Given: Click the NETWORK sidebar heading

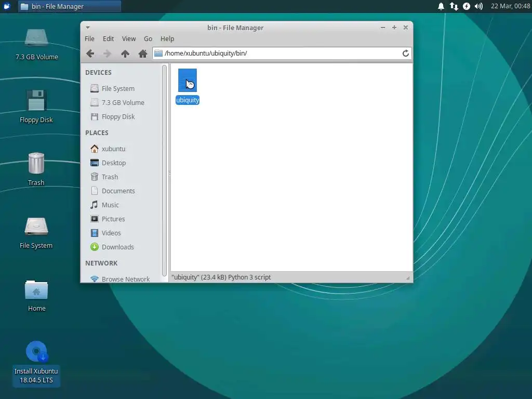Looking at the screenshot, I should click(x=101, y=263).
